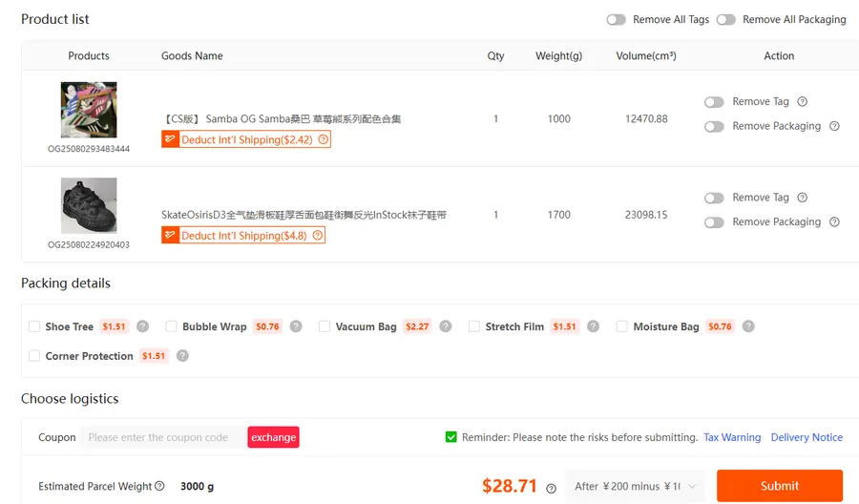Click the help icon next to SkateOsirisD3 Remove Tag

point(802,198)
